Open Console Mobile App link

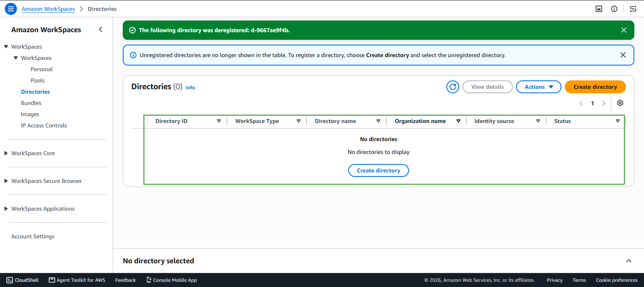pos(171,280)
